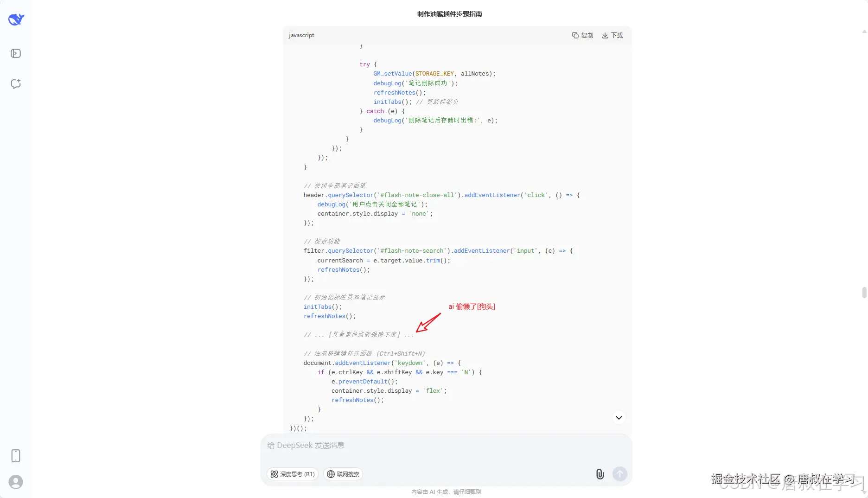Screen dimensions: 868x498
Task: Click the DeepSeek whale logo
Action: click(x=16, y=19)
